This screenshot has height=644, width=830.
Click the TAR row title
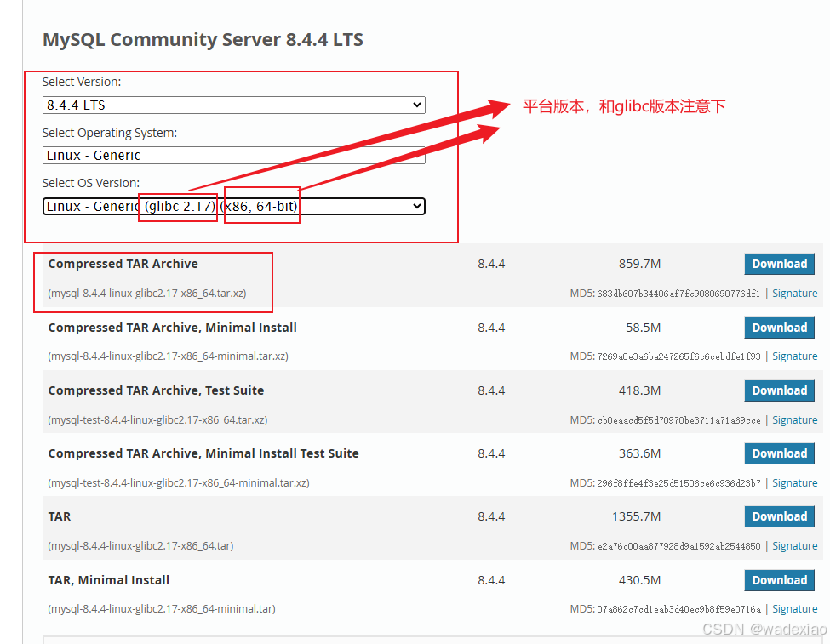click(x=60, y=516)
